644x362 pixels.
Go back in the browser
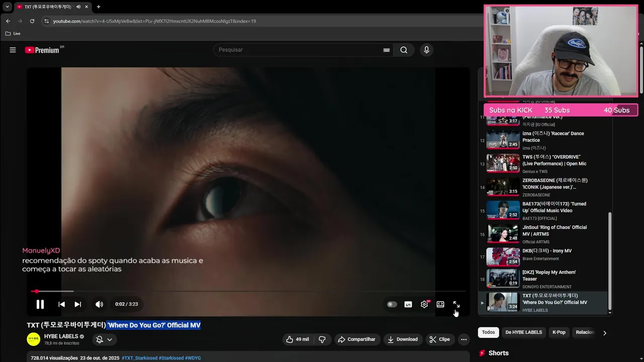[8, 21]
